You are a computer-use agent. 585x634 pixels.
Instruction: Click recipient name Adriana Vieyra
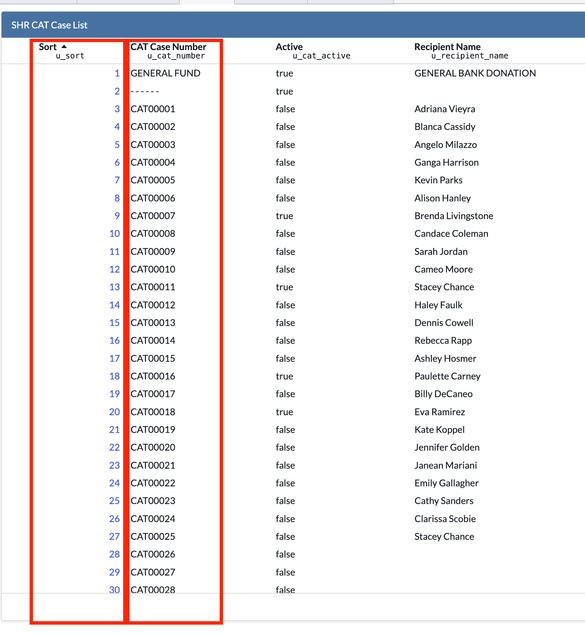point(445,109)
